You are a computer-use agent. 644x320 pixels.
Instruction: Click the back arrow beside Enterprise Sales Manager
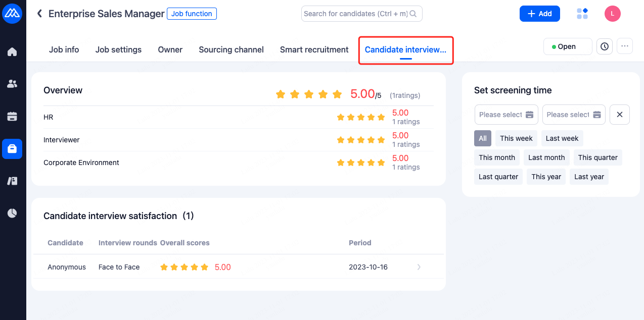pyautogui.click(x=39, y=14)
